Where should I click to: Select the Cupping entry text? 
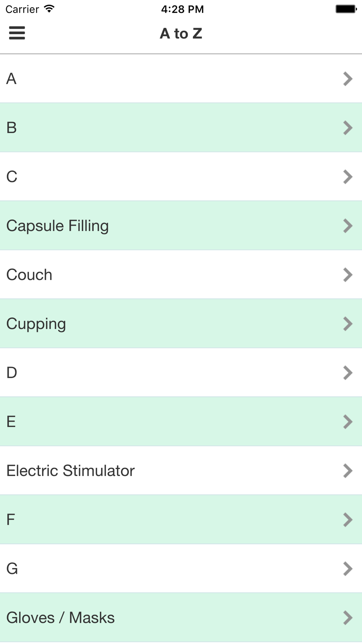(36, 324)
